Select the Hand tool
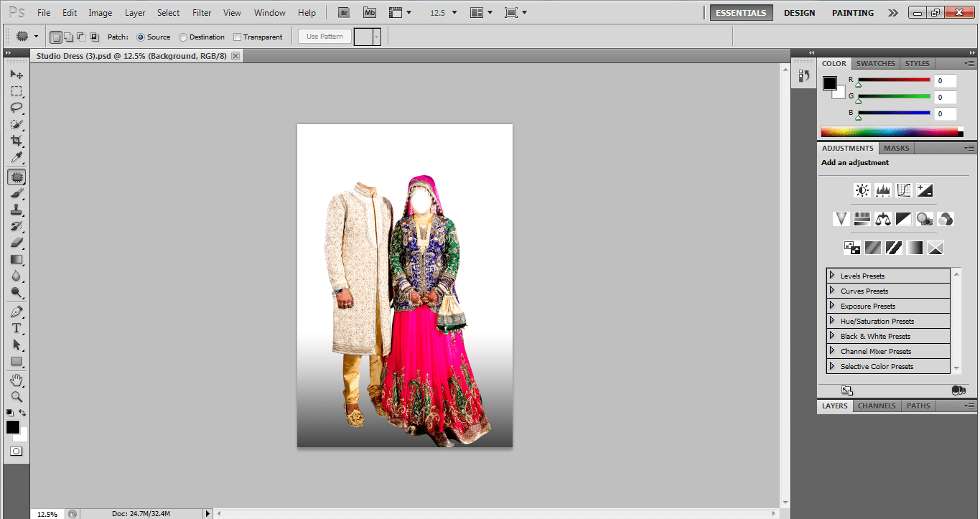The width and height of the screenshot is (980, 519). (x=17, y=380)
